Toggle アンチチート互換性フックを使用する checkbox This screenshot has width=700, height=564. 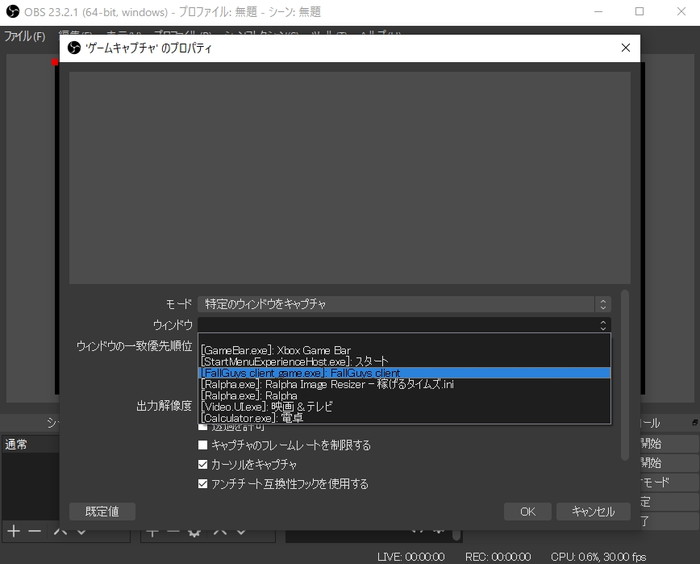(203, 484)
